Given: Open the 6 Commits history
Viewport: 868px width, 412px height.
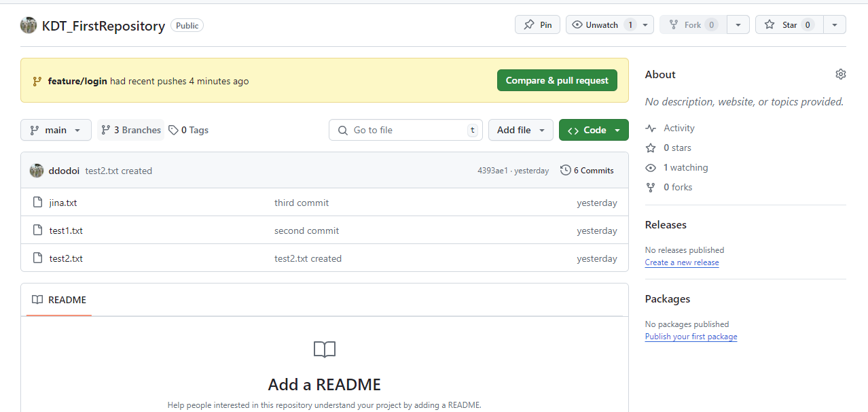Looking at the screenshot, I should coord(587,170).
